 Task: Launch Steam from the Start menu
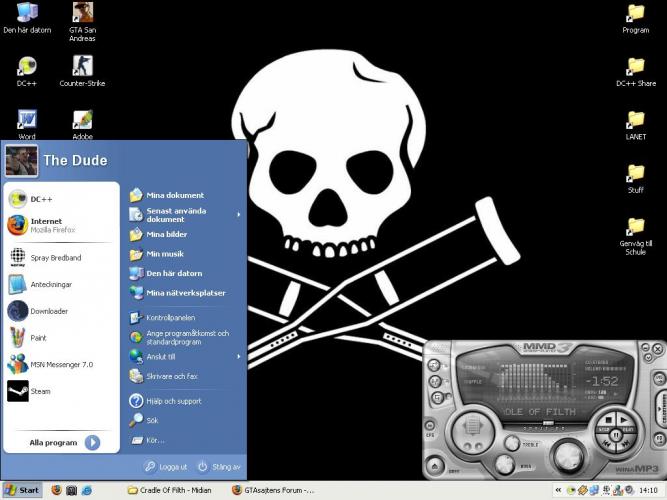[40, 392]
